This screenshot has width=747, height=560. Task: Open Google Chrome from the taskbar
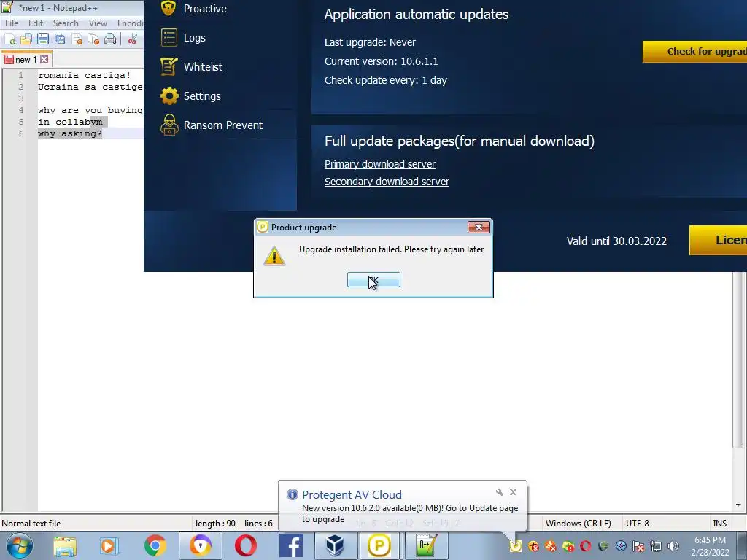(155, 545)
